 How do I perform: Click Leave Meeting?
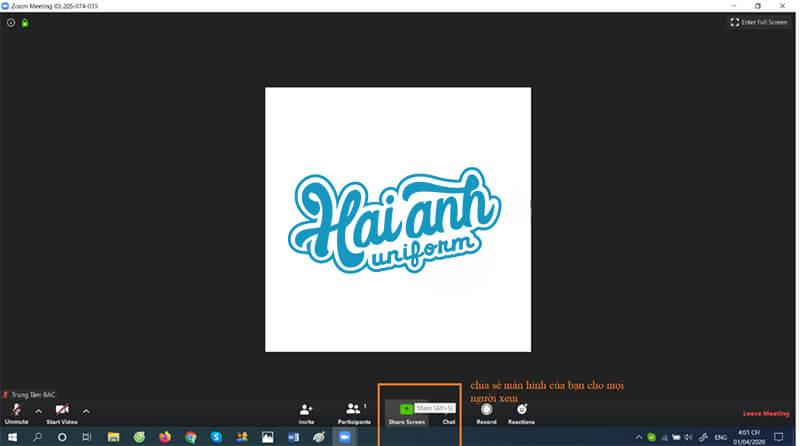pyautogui.click(x=766, y=413)
